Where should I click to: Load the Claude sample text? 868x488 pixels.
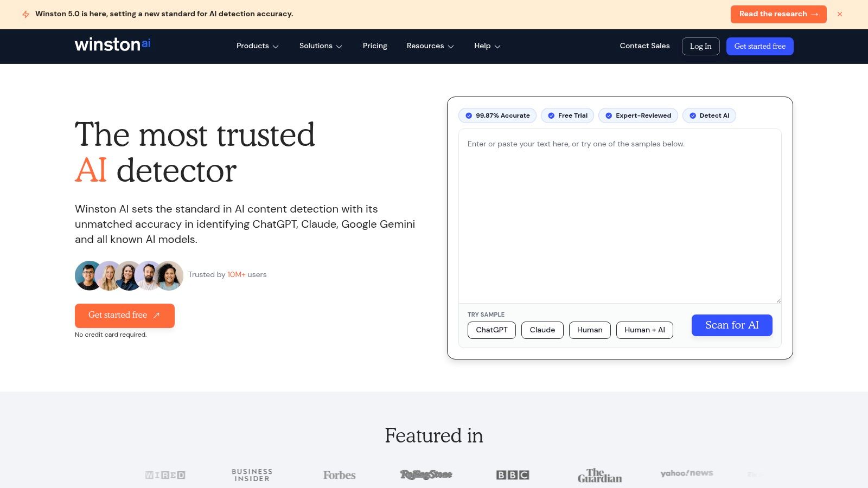click(542, 330)
